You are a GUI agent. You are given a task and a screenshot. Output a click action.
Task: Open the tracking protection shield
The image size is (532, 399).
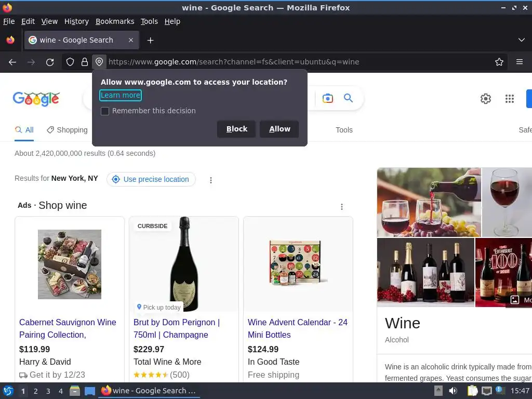[x=70, y=62]
